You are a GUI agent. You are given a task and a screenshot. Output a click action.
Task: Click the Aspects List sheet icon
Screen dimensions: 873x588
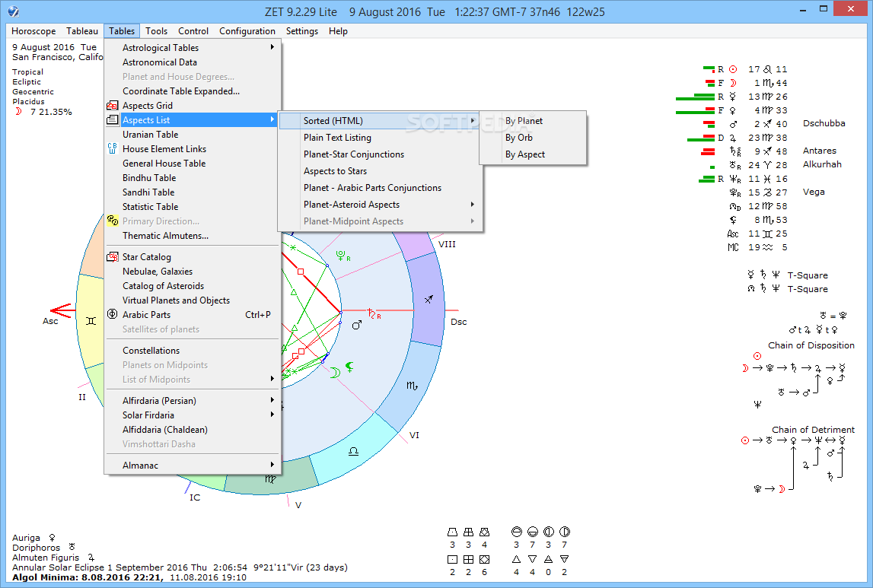click(x=113, y=119)
